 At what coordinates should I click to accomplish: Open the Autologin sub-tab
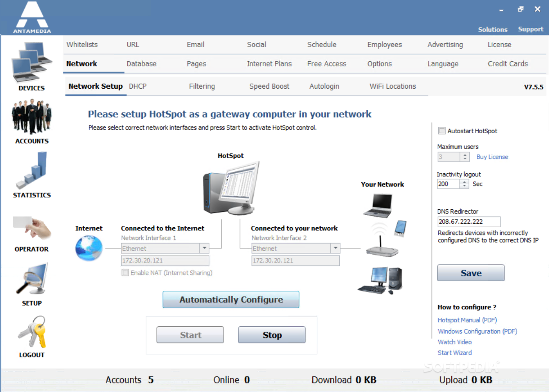[324, 86]
